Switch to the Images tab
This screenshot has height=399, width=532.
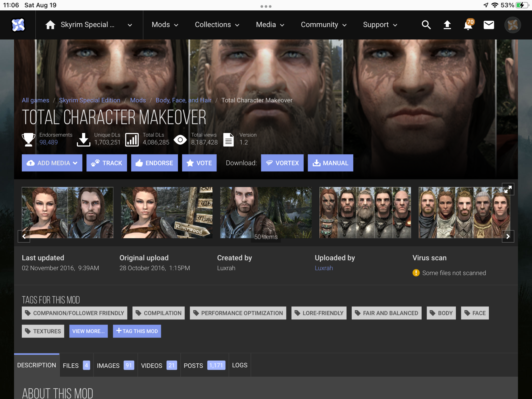click(115, 365)
